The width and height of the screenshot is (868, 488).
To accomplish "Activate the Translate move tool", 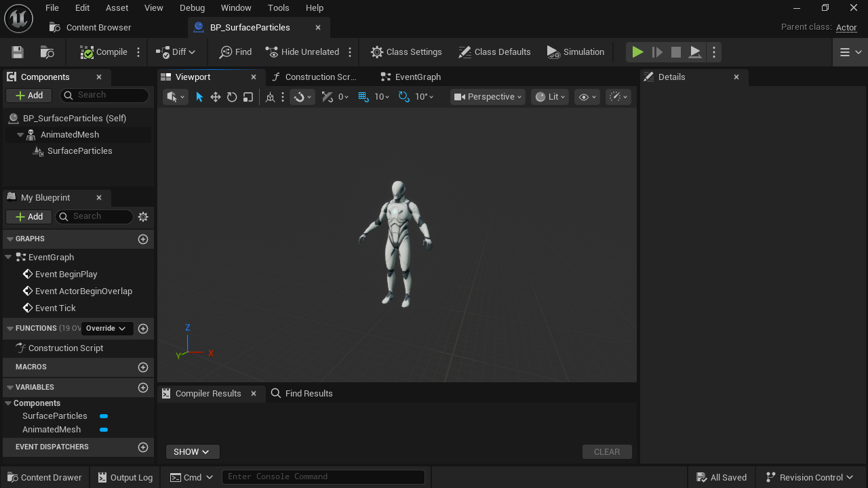I will (216, 97).
